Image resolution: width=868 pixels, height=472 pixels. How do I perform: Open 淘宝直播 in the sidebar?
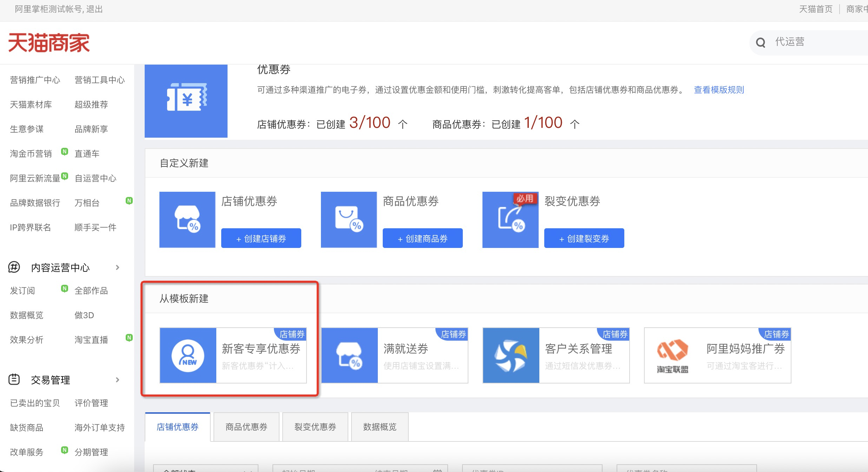[x=91, y=340]
